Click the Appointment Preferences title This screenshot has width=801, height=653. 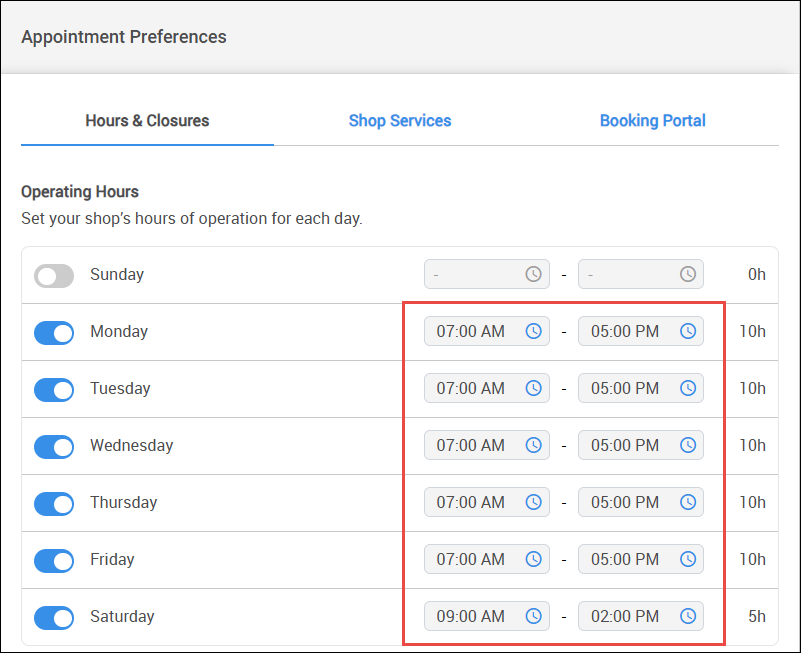[124, 37]
